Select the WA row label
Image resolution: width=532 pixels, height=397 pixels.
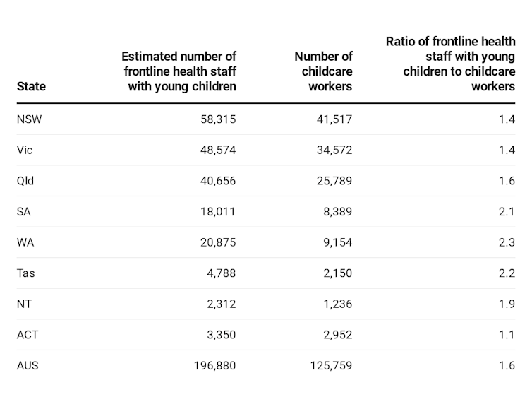click(x=25, y=242)
